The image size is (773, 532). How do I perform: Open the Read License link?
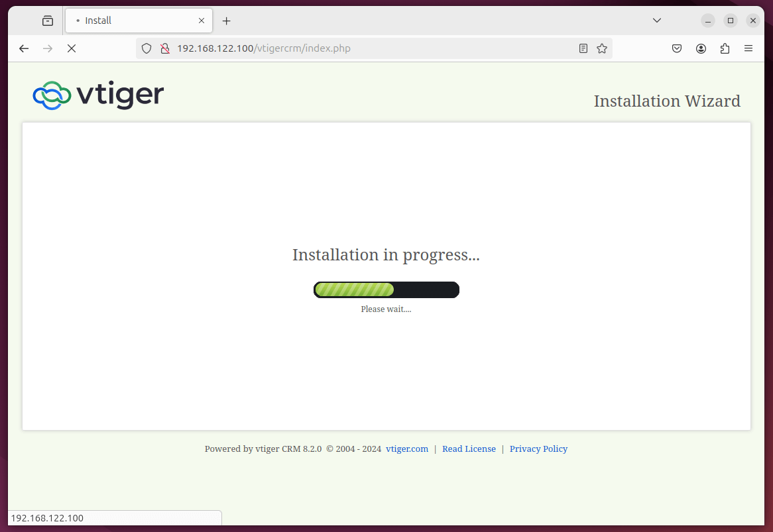click(469, 449)
